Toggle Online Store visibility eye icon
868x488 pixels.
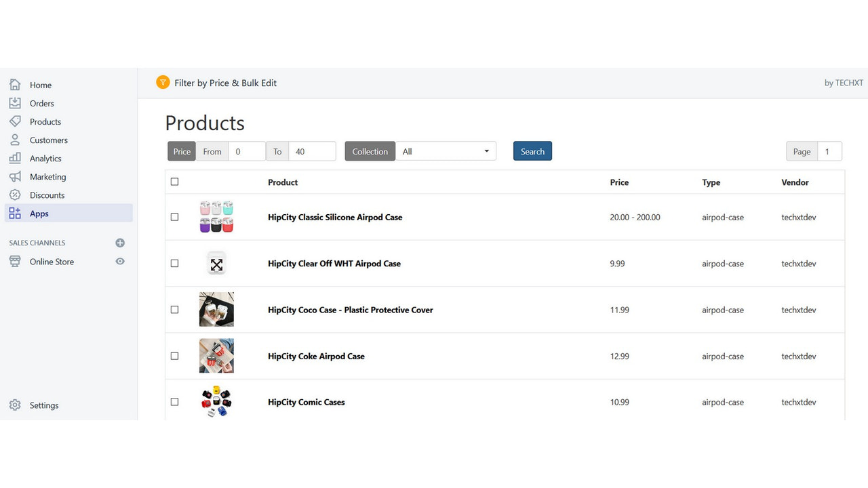coord(120,261)
